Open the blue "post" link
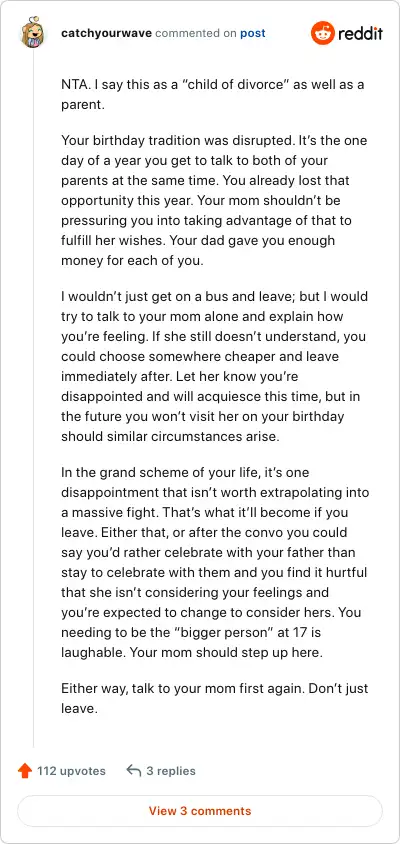The image size is (400, 844). pyautogui.click(x=252, y=33)
